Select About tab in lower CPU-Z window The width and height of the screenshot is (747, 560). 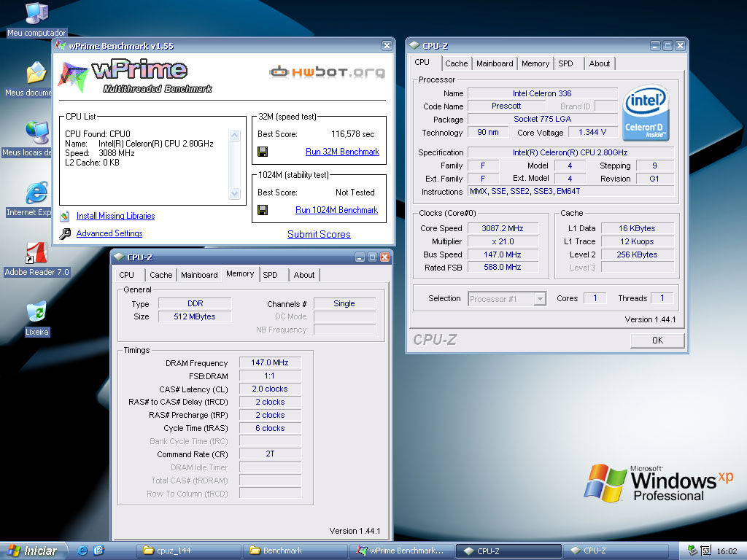click(x=304, y=275)
